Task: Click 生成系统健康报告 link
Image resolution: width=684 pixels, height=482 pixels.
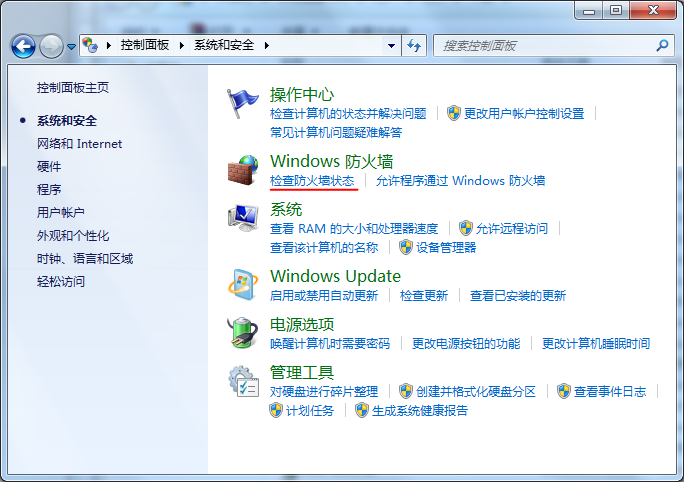Action: (420, 410)
